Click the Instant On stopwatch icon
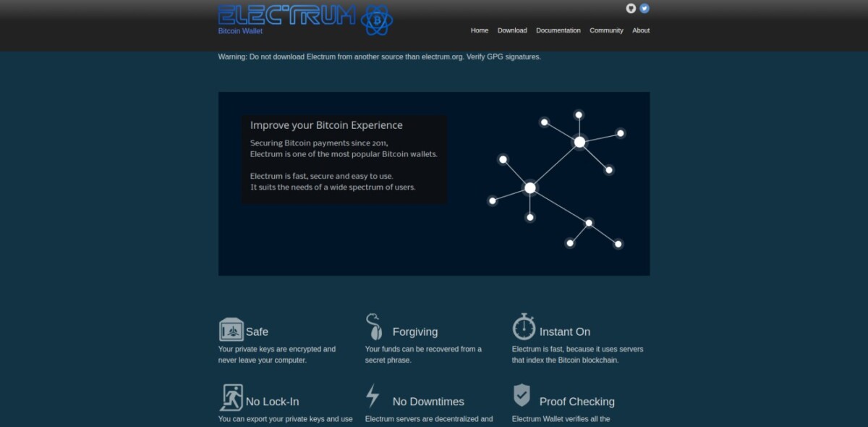 pos(524,327)
